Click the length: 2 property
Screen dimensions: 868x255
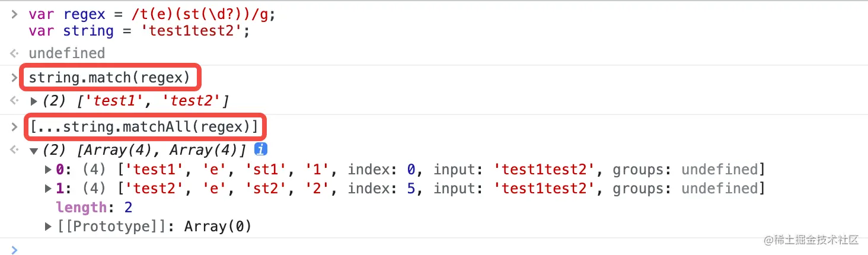click(94, 208)
